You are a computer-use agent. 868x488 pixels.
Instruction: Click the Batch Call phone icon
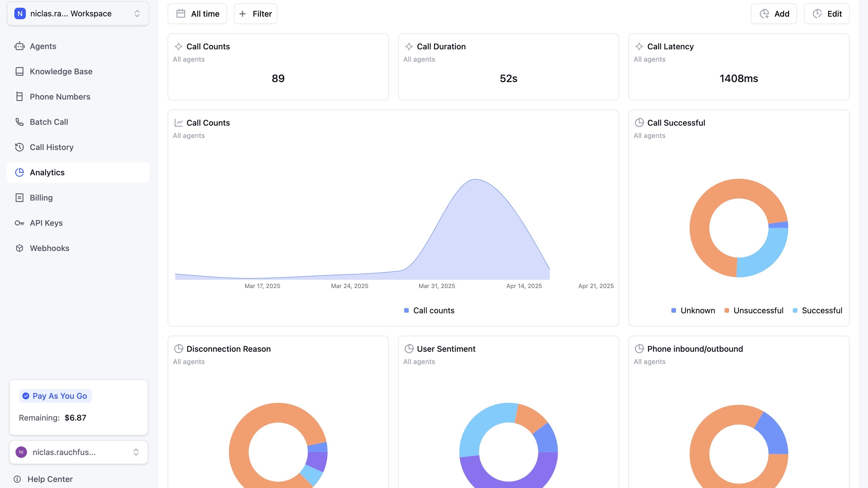[x=20, y=122]
